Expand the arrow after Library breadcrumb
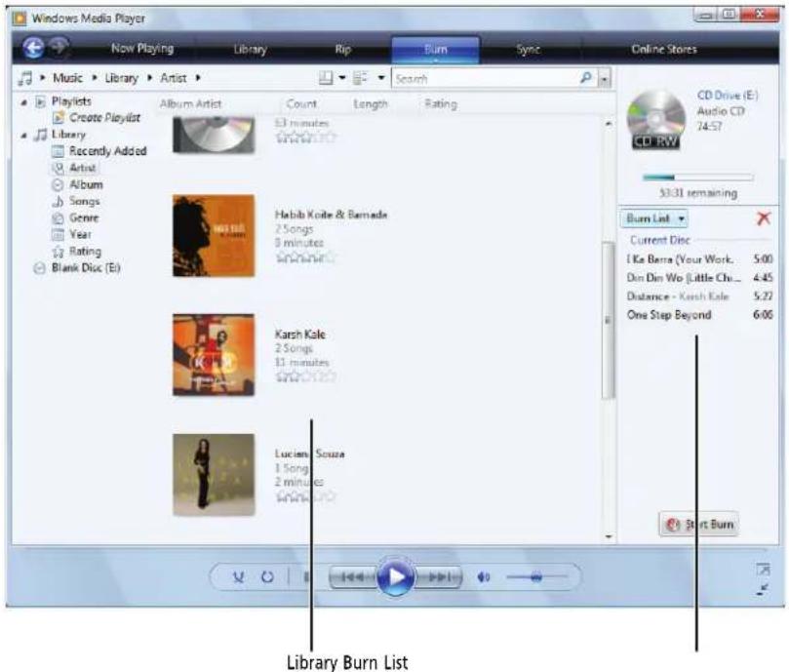 (149, 78)
